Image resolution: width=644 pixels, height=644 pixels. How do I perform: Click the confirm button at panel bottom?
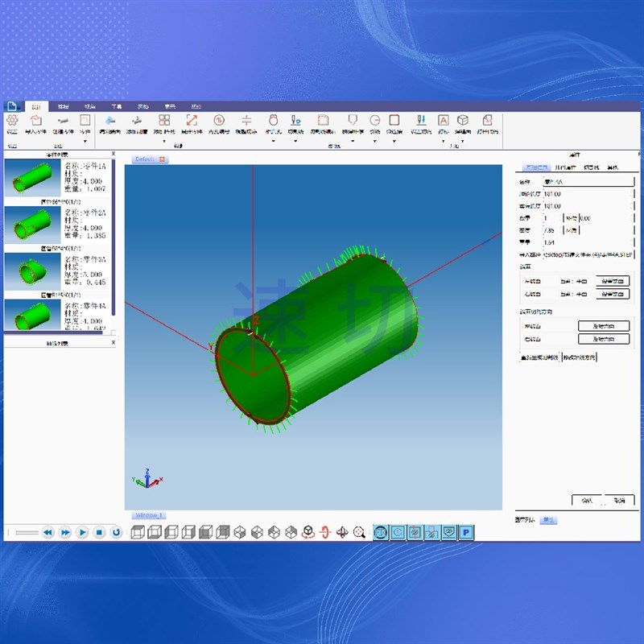click(587, 500)
